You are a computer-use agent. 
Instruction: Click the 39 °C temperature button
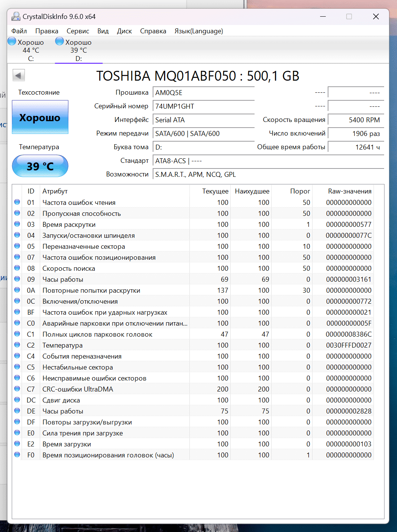pyautogui.click(x=40, y=166)
